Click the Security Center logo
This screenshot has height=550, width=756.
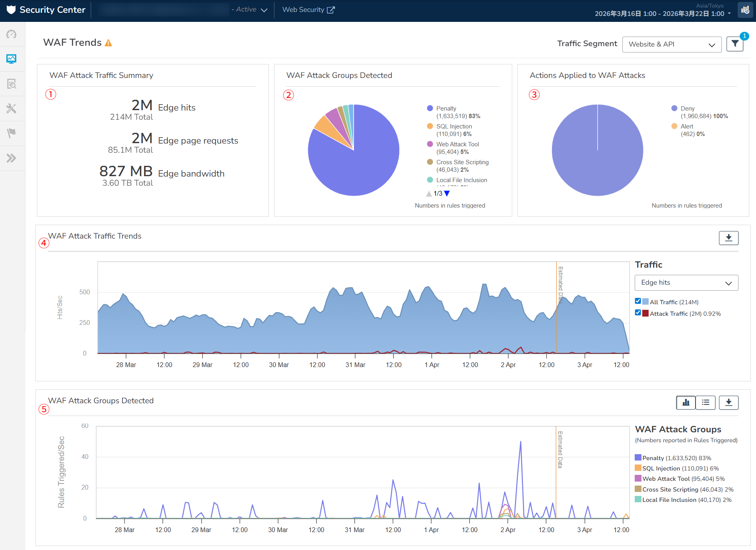[x=46, y=10]
